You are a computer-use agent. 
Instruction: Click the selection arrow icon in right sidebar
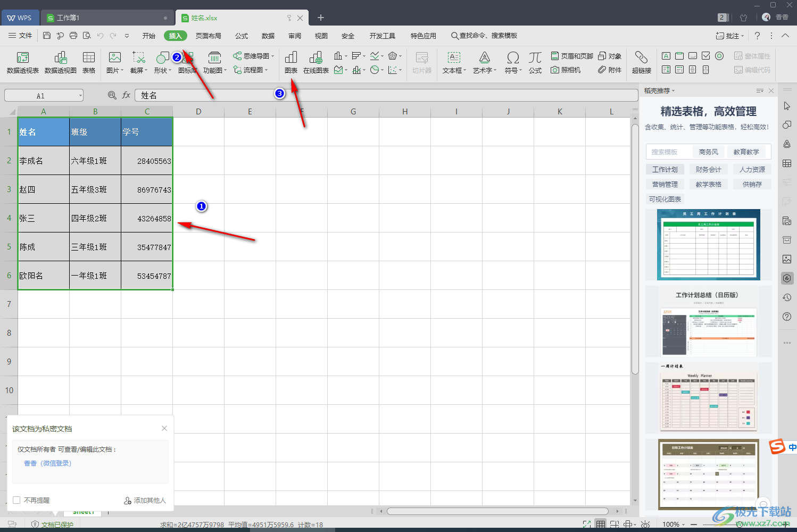click(x=787, y=106)
